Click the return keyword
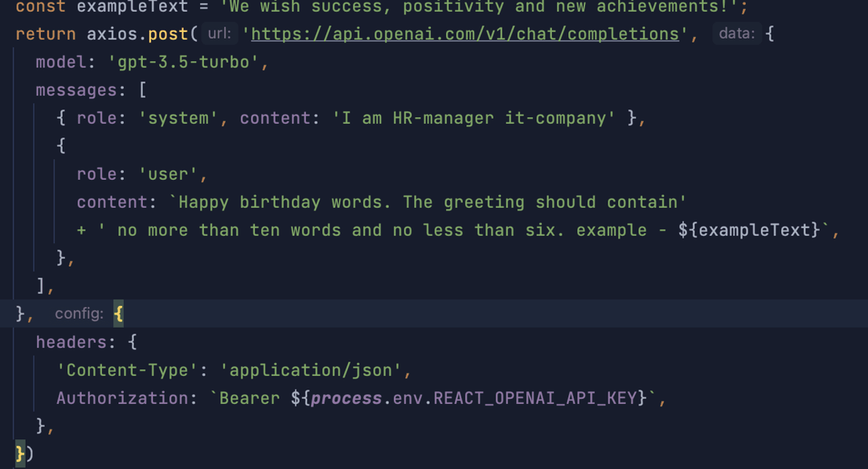The height and width of the screenshot is (469, 868). [x=46, y=35]
